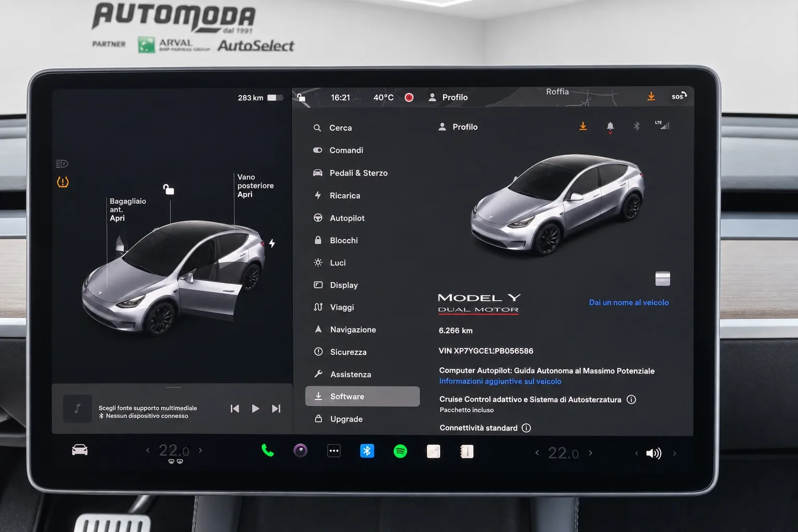Tap Bluetooth icon in the Software panel header
Image resolution: width=798 pixels, height=532 pixels.
click(636, 126)
